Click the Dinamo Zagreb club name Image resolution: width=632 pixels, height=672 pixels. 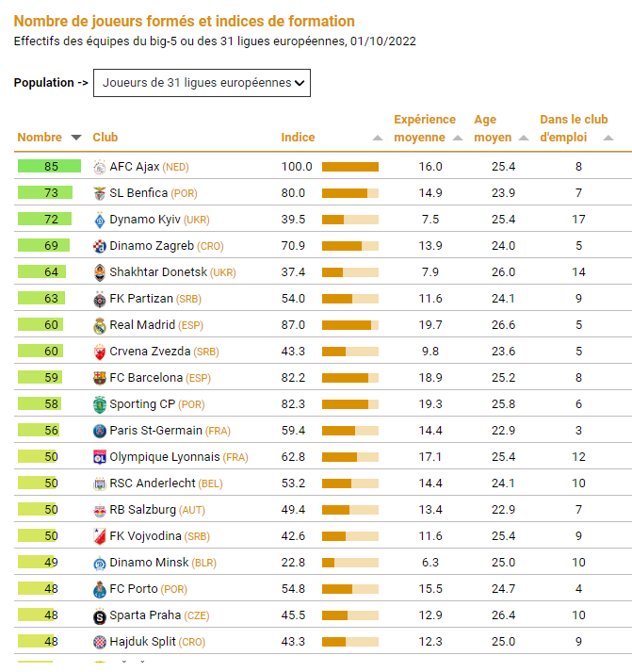click(x=152, y=246)
